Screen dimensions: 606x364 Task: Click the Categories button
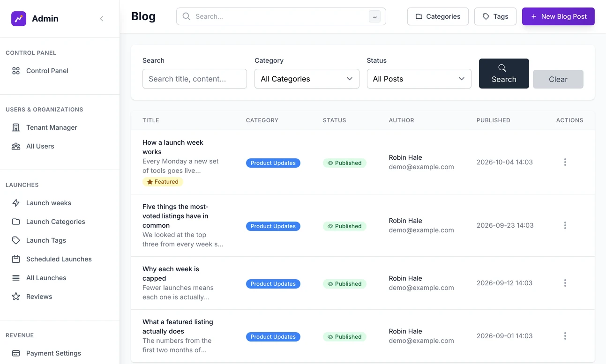[x=438, y=16]
